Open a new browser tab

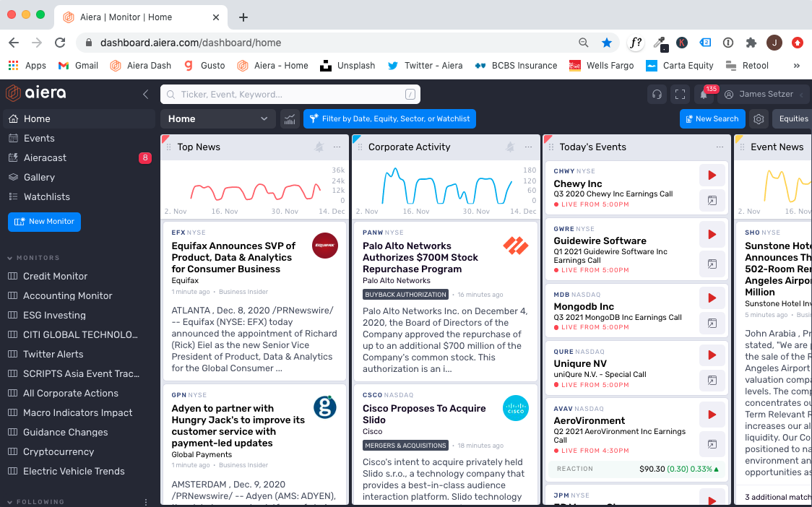(x=243, y=17)
